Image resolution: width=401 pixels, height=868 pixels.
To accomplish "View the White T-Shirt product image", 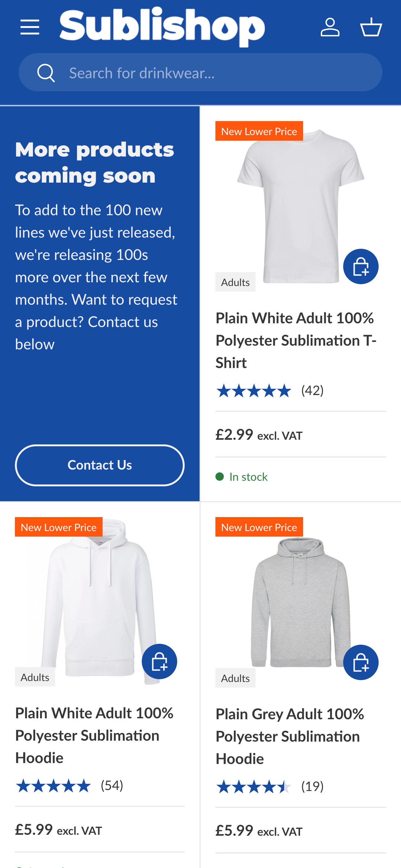I will click(300, 206).
